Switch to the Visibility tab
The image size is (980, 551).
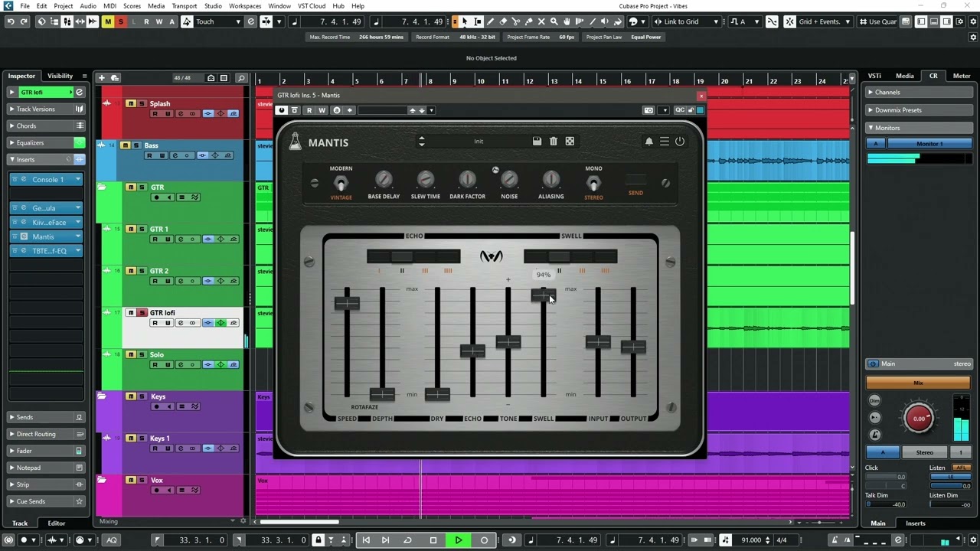tap(60, 76)
